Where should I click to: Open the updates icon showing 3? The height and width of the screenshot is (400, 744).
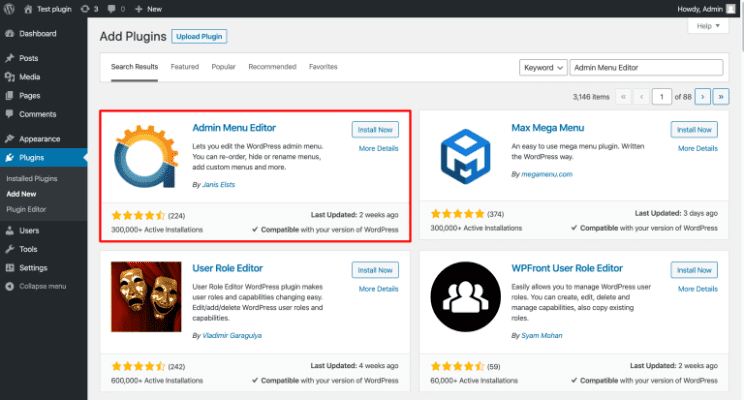pyautogui.click(x=89, y=9)
